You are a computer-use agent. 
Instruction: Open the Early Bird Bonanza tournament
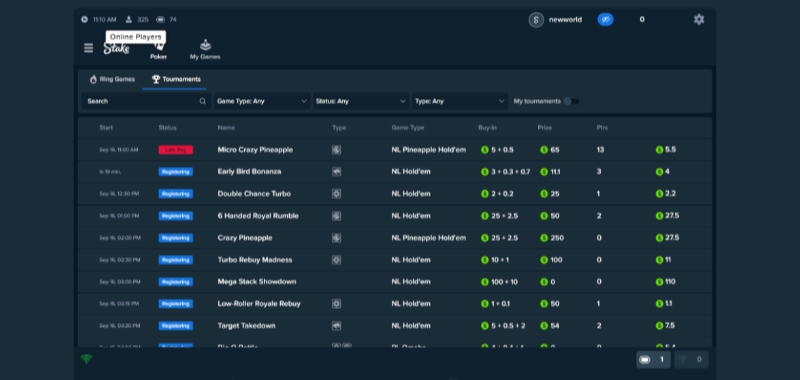pyautogui.click(x=249, y=172)
